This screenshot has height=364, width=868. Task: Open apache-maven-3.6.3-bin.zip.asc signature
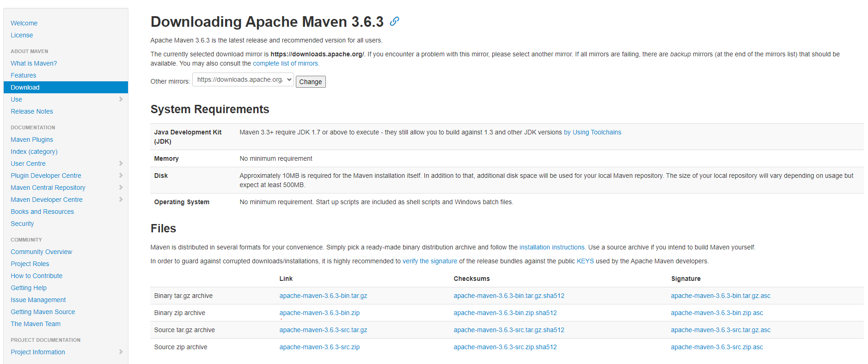pyautogui.click(x=717, y=313)
